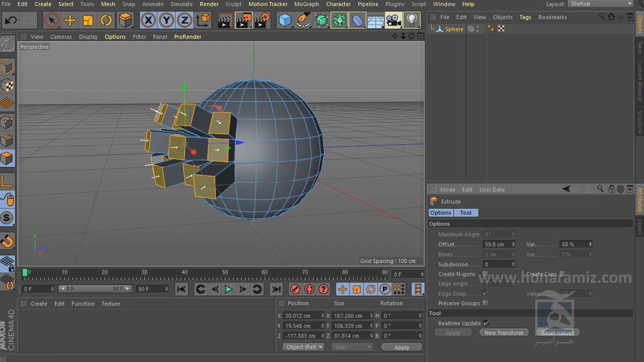Click Size Y field stepper
Image resolution: width=644 pixels, height=362 pixels.
click(372, 326)
